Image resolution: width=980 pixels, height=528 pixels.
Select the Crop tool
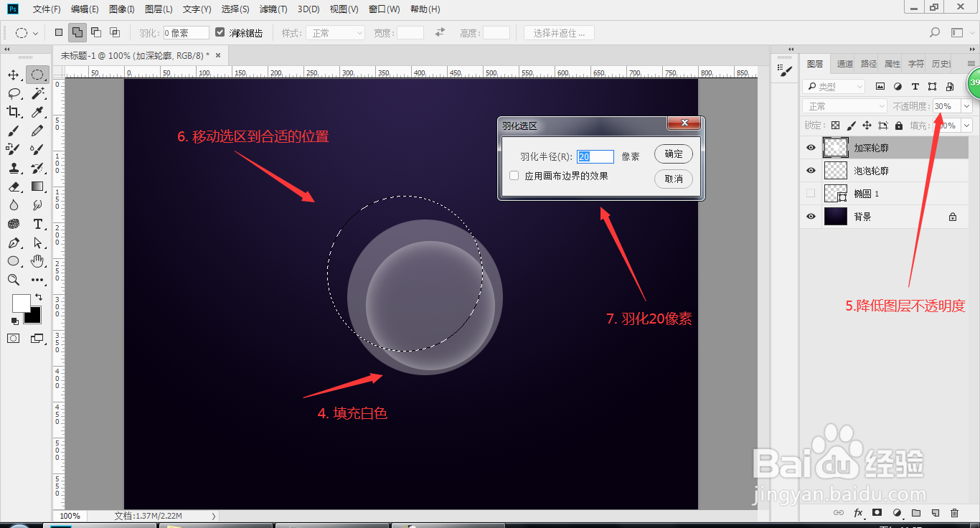coord(14,112)
